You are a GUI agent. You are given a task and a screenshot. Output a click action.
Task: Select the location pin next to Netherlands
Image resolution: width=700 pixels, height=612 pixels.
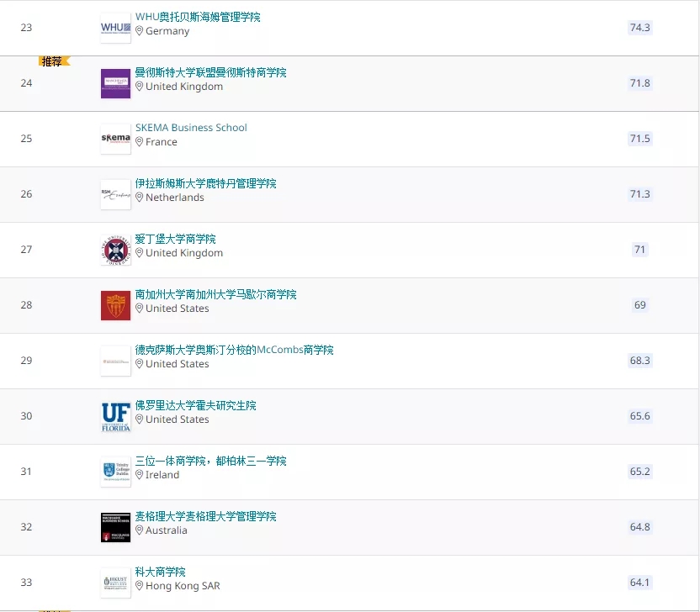point(140,198)
